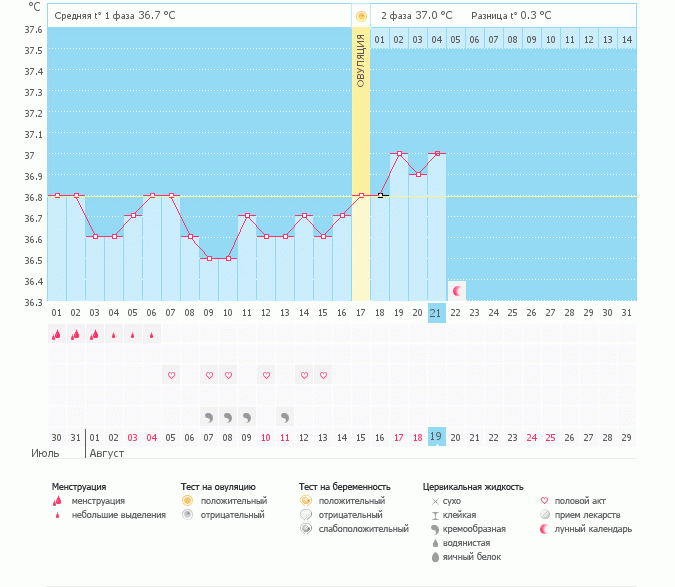Click the menstruation icon on cycle day 01
Viewport: 675px width, 587px height.
(x=56, y=336)
